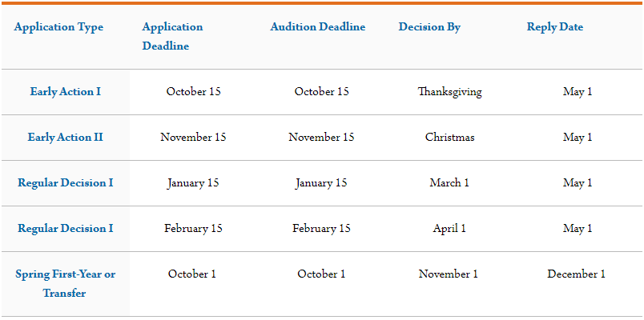Select the January 15 application deadline cell
This screenshot has height=320, width=644.
(x=193, y=183)
